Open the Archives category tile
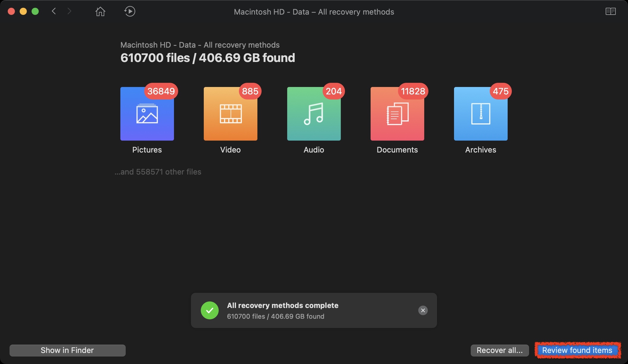The width and height of the screenshot is (628, 364). pyautogui.click(x=481, y=114)
